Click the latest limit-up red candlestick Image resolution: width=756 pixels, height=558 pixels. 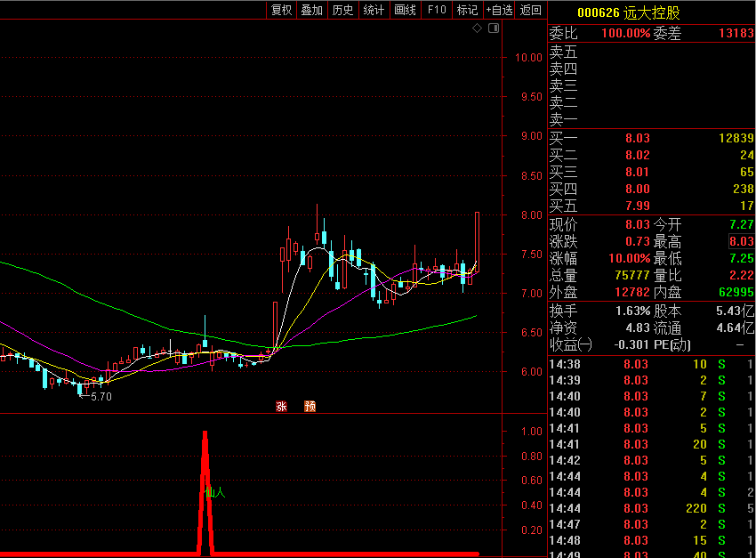[x=477, y=242]
